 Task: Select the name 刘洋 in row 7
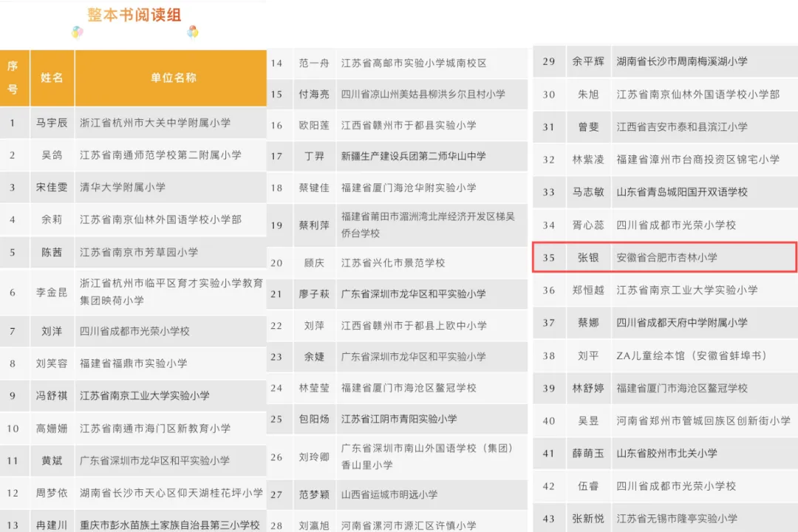click(51, 331)
